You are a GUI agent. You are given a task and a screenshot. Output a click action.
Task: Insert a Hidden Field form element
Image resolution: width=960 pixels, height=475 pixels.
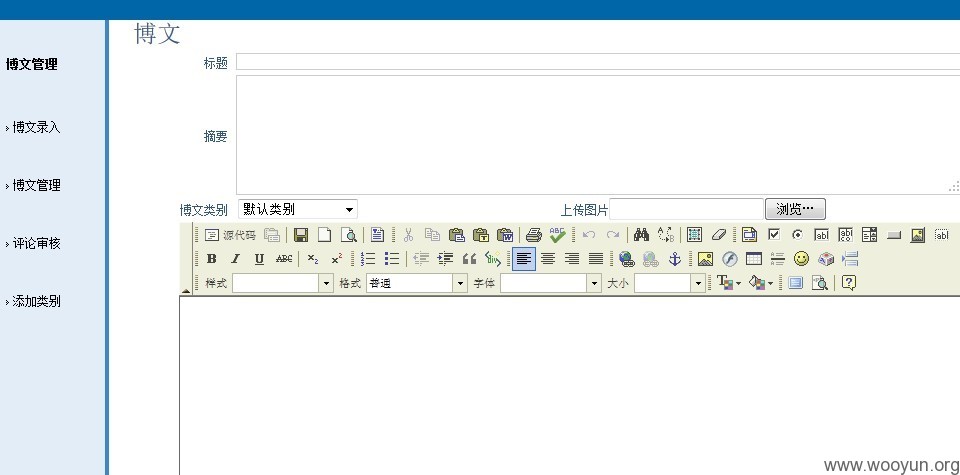point(942,235)
